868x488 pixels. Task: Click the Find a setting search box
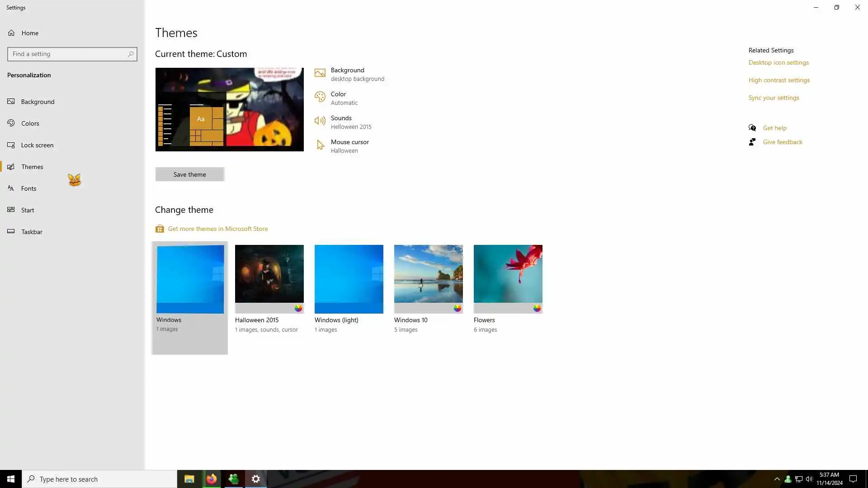click(68, 54)
